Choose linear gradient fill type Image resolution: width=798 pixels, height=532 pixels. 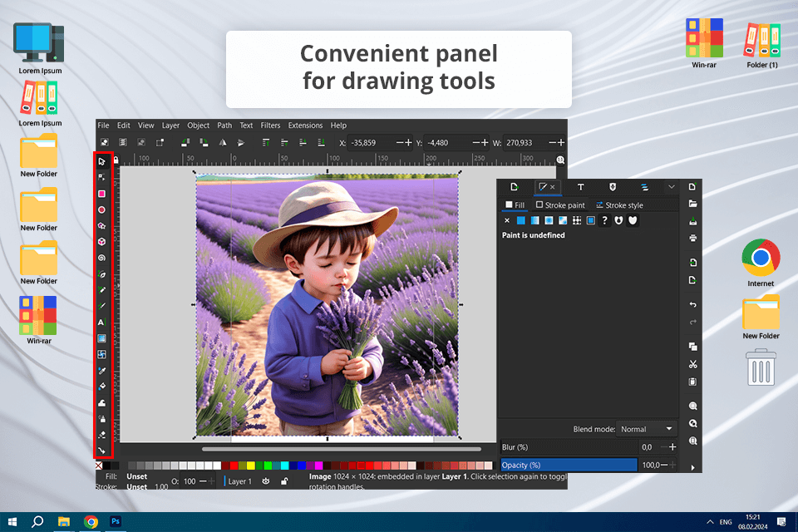click(534, 220)
